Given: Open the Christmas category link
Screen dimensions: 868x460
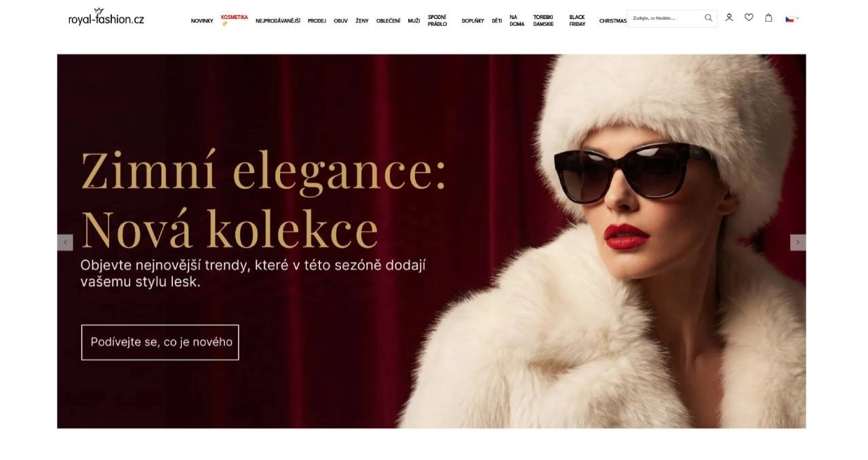Looking at the screenshot, I should click(x=612, y=21).
